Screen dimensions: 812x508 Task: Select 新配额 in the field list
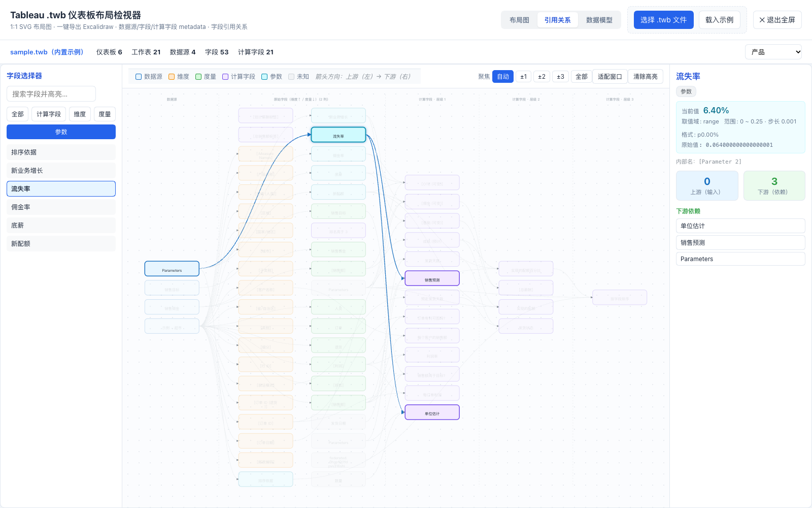[61, 244]
